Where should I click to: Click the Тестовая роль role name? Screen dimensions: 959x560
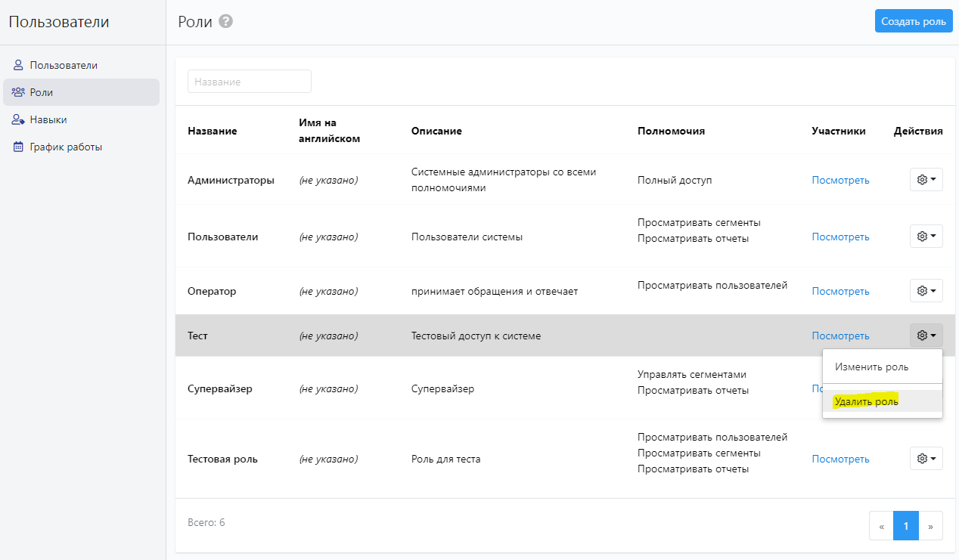222,459
